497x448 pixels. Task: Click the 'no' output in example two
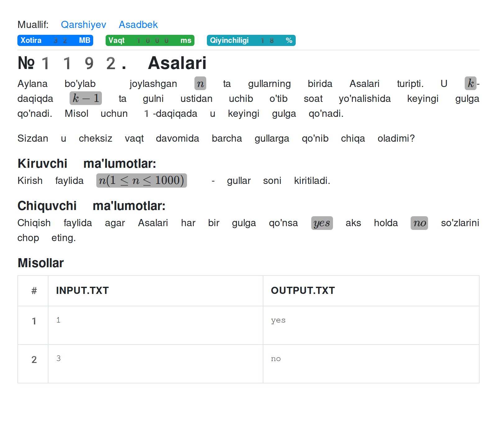pos(276,359)
